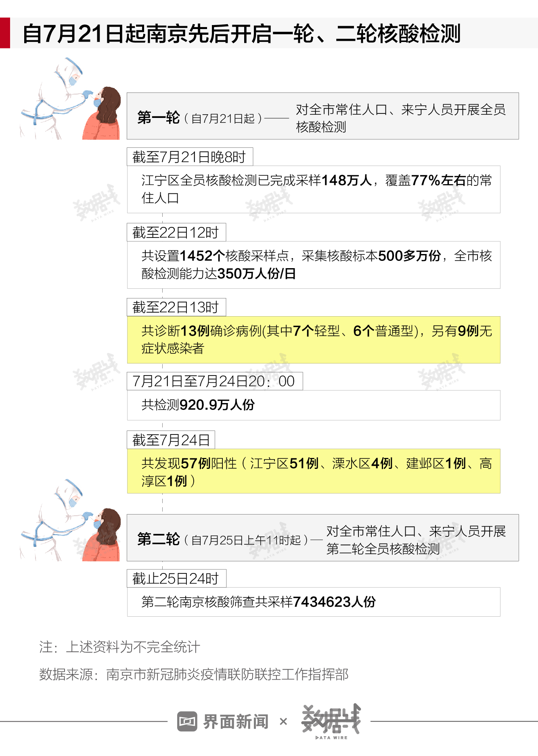Select the 第二轮 header box

(x=323, y=538)
